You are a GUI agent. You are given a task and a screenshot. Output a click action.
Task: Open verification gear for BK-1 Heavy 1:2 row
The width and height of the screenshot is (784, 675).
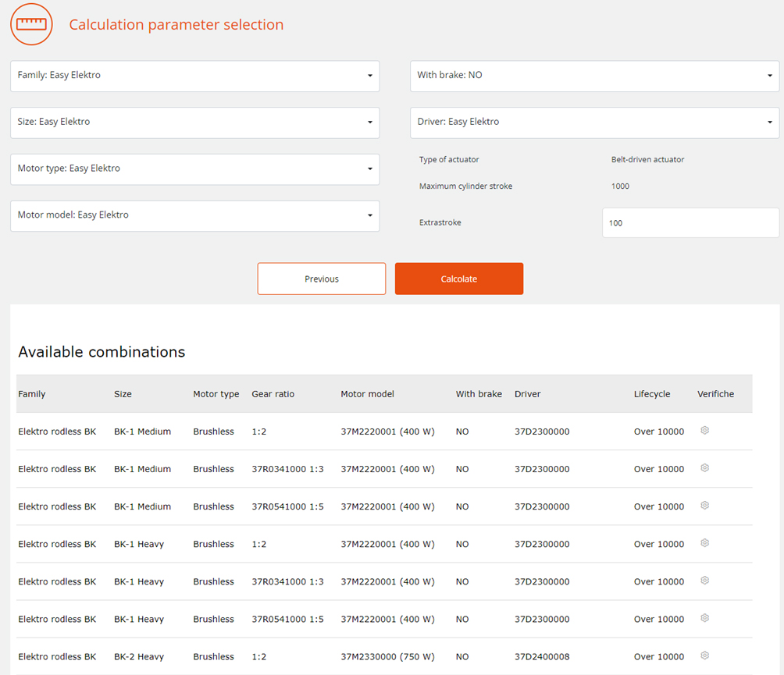pyautogui.click(x=704, y=543)
